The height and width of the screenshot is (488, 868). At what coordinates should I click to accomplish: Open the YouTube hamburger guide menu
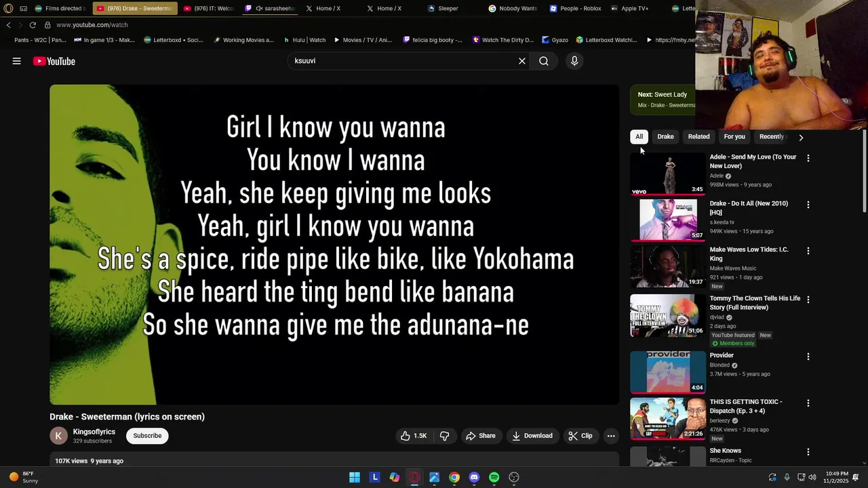tap(16, 61)
